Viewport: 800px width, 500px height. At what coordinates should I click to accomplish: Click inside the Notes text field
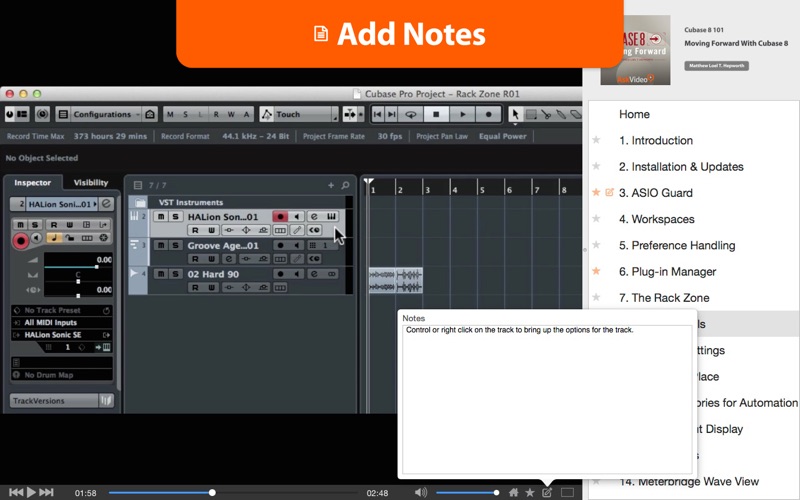[547, 399]
